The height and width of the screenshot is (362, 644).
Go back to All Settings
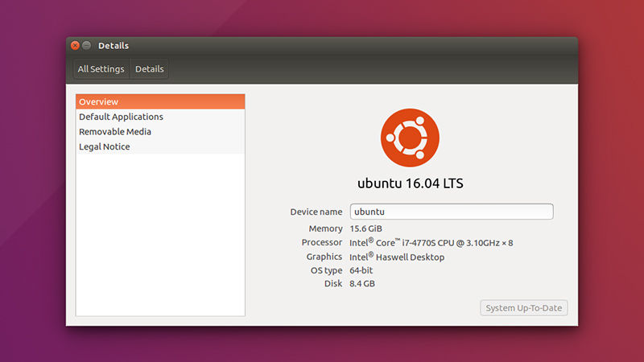[101, 69]
